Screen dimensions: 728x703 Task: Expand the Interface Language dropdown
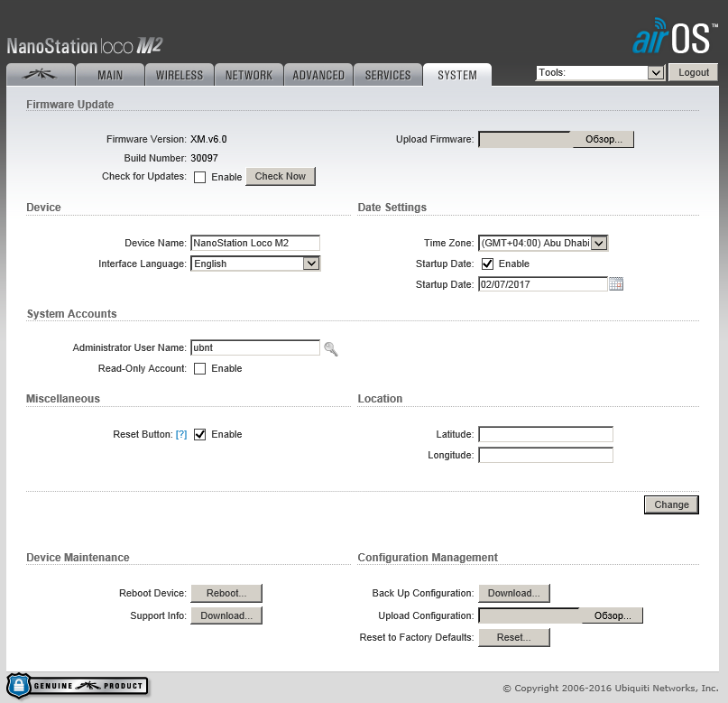[255, 264]
